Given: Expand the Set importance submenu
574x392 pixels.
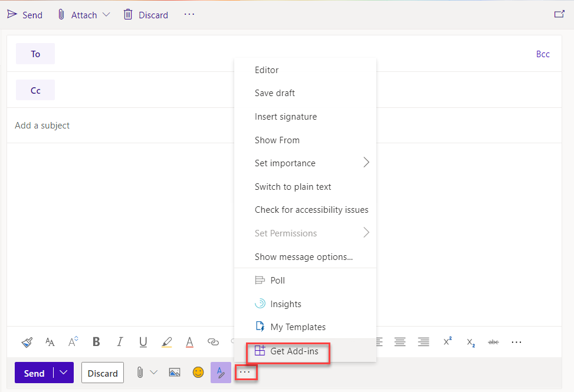Looking at the screenshot, I should pyautogui.click(x=366, y=163).
